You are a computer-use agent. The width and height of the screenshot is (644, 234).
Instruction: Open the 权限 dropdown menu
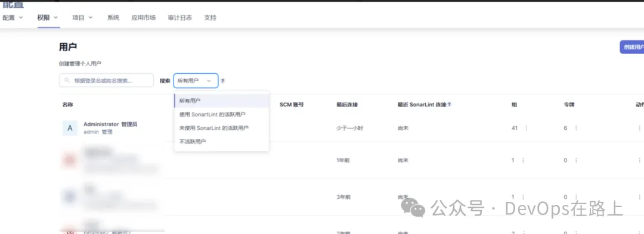48,18
